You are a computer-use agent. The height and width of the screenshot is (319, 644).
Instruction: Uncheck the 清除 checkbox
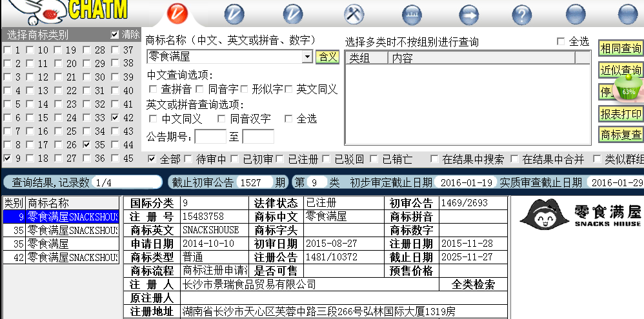point(115,35)
